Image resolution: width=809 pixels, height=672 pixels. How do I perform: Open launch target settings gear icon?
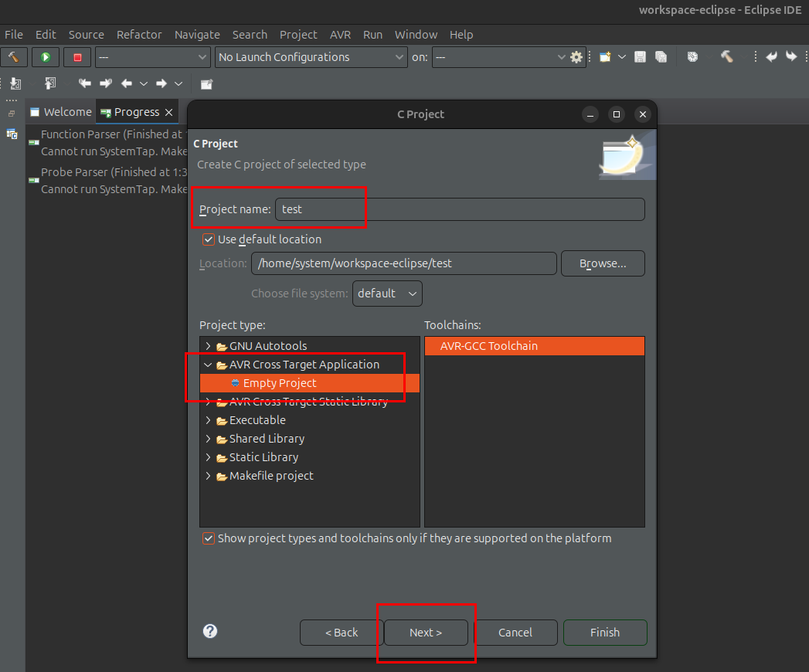click(x=576, y=57)
